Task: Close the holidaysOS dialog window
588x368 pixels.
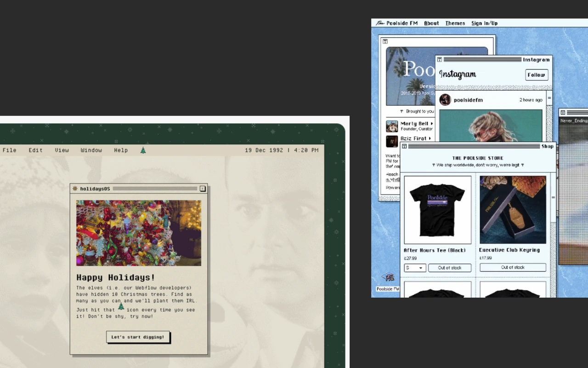Action: pos(203,188)
